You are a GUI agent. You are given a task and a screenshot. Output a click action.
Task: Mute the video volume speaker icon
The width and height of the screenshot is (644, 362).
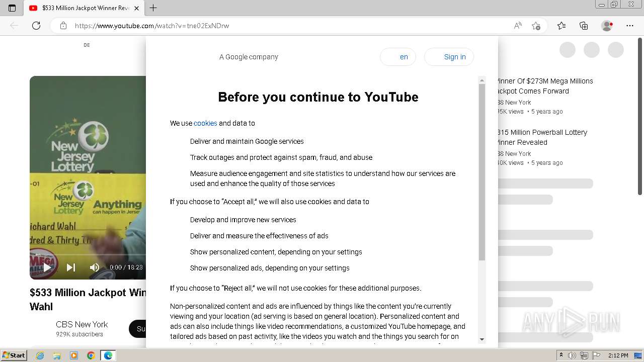click(x=94, y=267)
